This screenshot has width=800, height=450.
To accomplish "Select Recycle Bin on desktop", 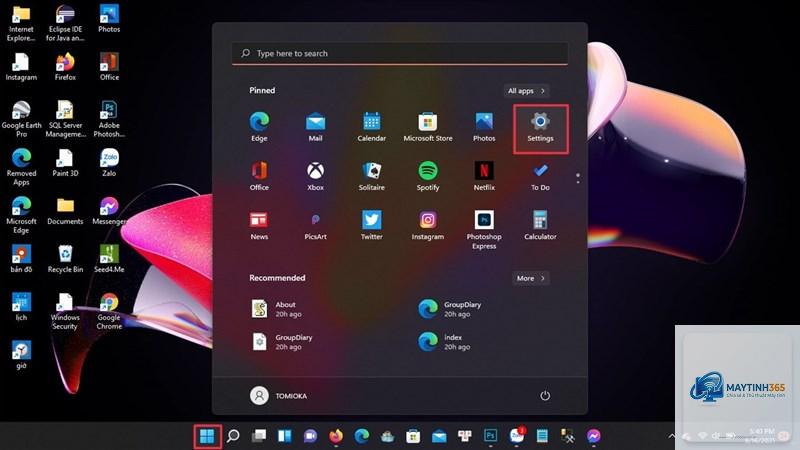I will point(65,259).
